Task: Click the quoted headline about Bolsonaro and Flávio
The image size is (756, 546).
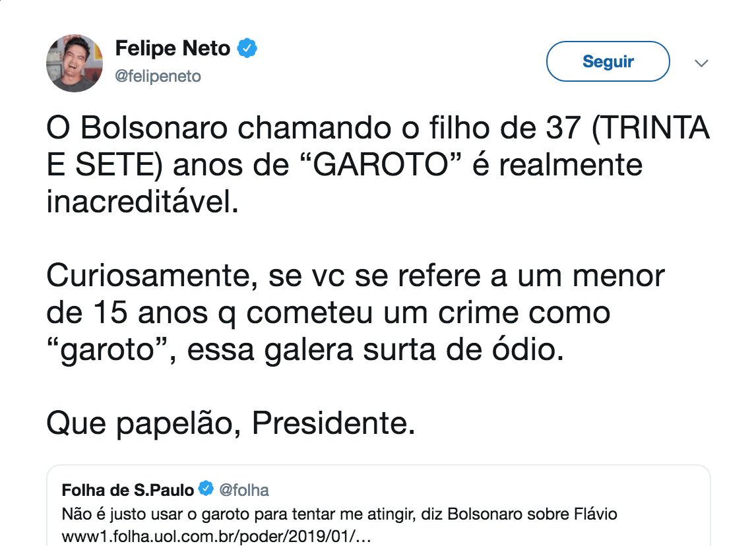Action: tap(339, 513)
